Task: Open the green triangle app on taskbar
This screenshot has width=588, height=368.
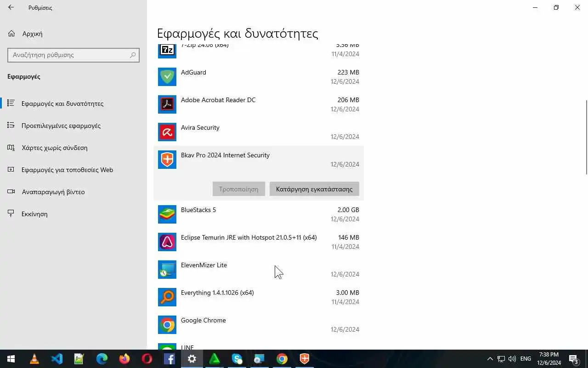Action: coord(215,359)
